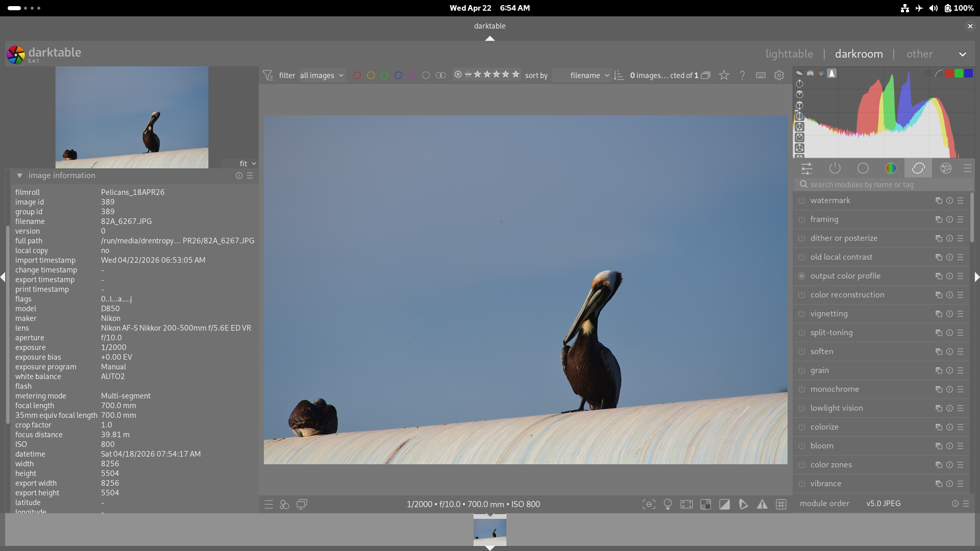Expand the output color profile module
The image size is (980, 551).
[x=845, y=276]
